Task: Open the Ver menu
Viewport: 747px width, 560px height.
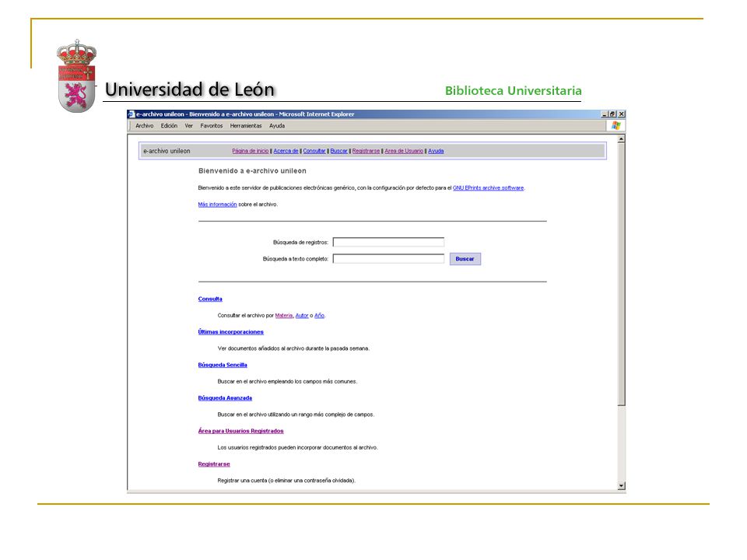Action: coord(188,126)
